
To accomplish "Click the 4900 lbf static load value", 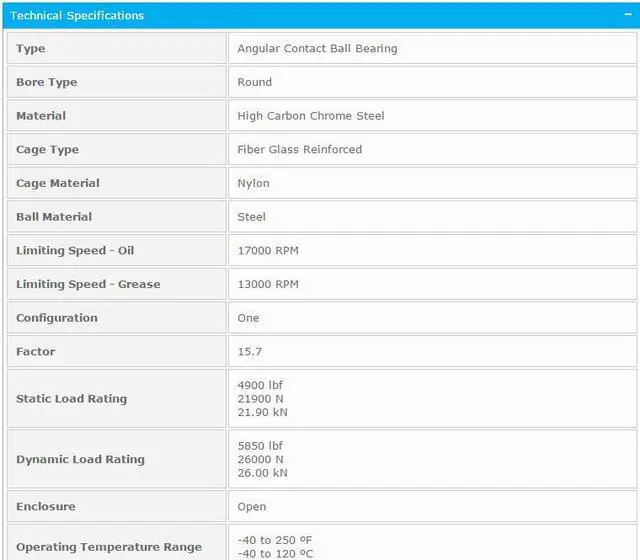I will point(260,385).
